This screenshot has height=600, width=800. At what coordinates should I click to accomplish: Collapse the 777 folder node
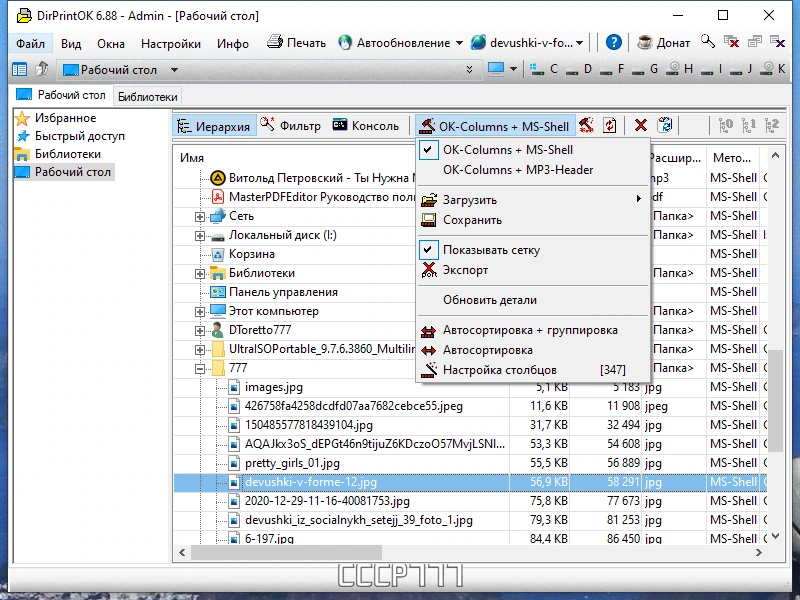pos(200,369)
